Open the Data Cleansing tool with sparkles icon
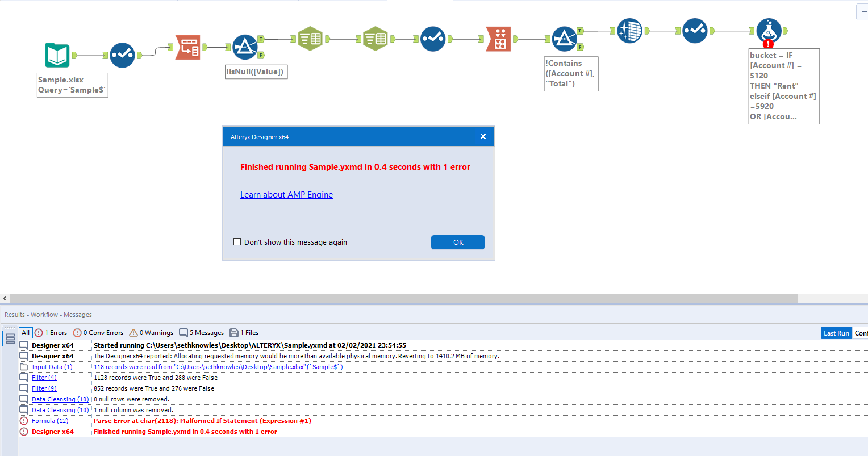The height and width of the screenshot is (456, 868). click(631, 31)
